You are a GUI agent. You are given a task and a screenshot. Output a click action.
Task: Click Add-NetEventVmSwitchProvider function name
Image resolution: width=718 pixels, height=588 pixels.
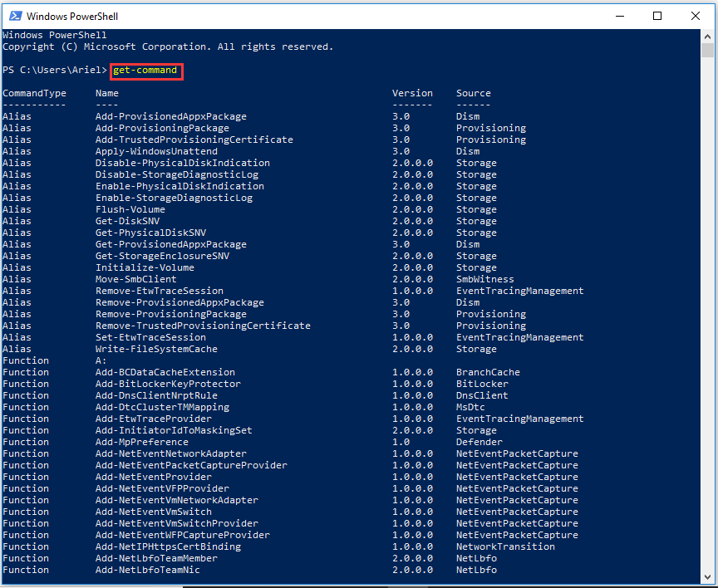pyautogui.click(x=177, y=523)
